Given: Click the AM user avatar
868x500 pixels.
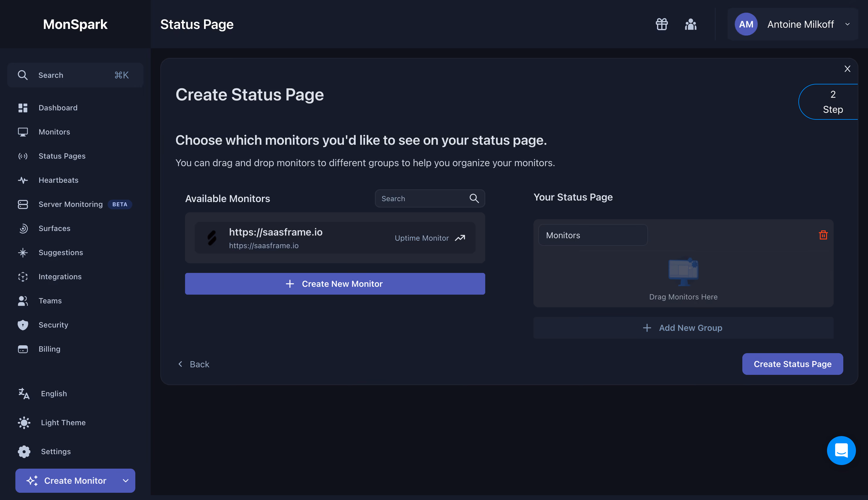Looking at the screenshot, I should coord(746,24).
